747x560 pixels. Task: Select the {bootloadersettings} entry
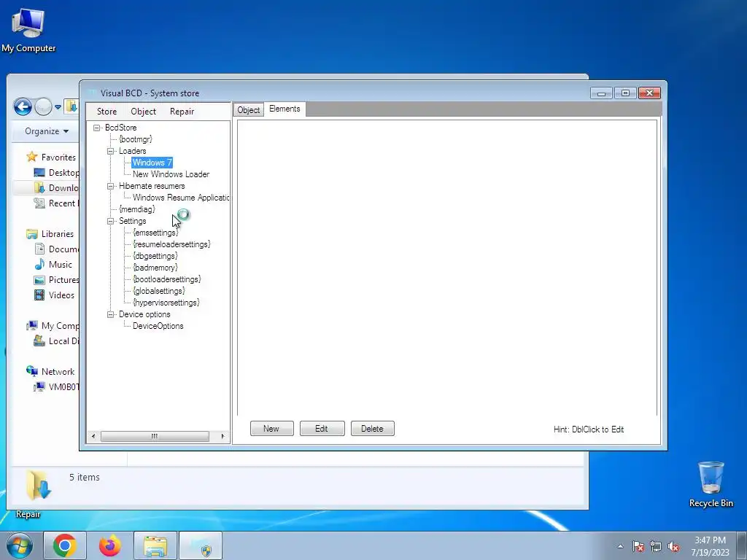coord(167,279)
